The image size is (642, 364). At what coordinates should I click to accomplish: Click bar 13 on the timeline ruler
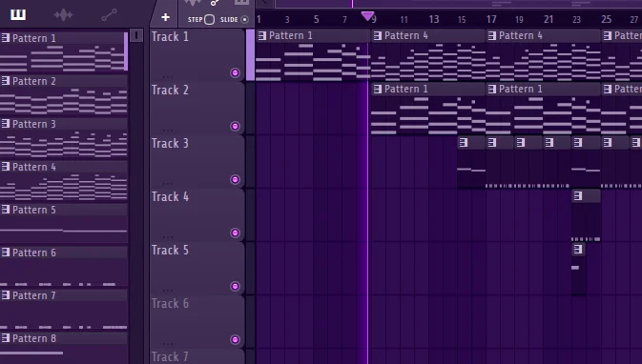coord(434,19)
